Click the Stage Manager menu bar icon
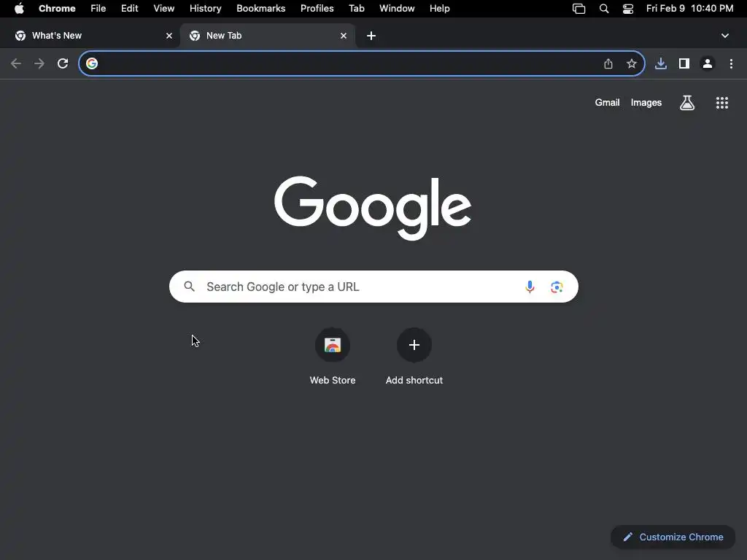This screenshot has width=747, height=560. click(578, 9)
